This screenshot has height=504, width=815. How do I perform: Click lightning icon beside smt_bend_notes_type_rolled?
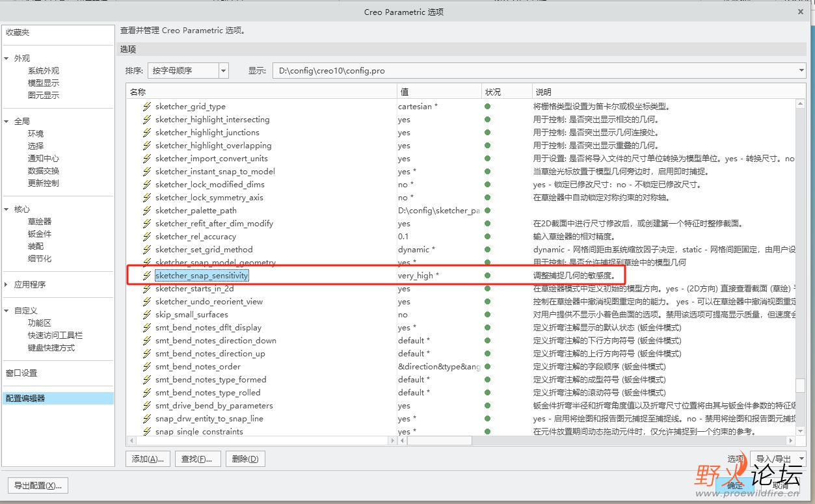(x=147, y=393)
